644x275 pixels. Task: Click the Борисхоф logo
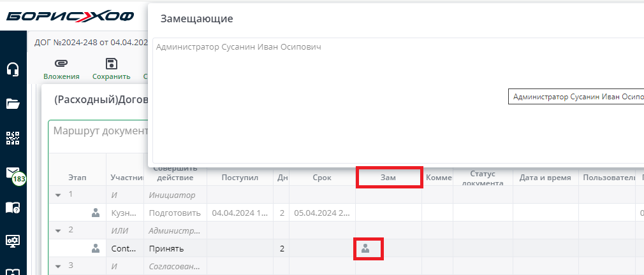click(70, 17)
